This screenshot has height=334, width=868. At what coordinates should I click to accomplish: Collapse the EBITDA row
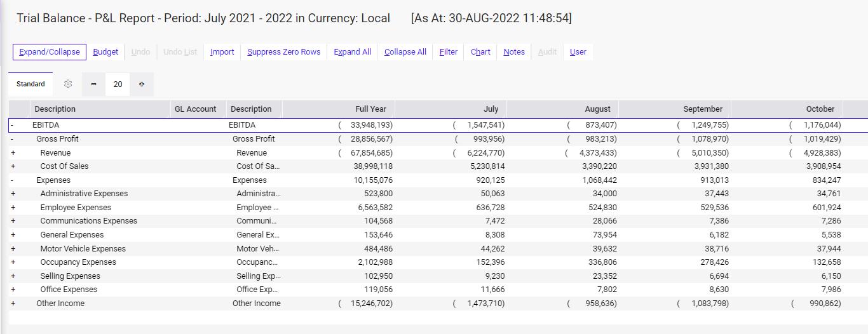13,125
